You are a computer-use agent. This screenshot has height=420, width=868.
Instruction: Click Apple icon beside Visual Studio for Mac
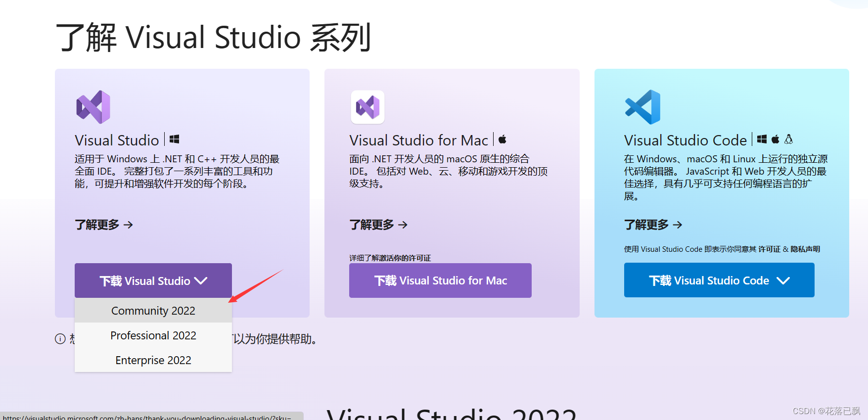(503, 140)
